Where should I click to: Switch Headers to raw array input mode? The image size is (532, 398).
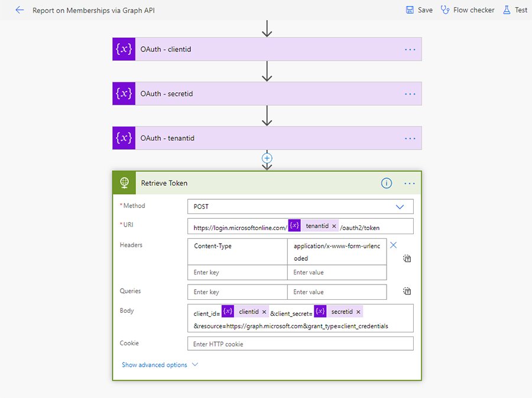pos(406,258)
